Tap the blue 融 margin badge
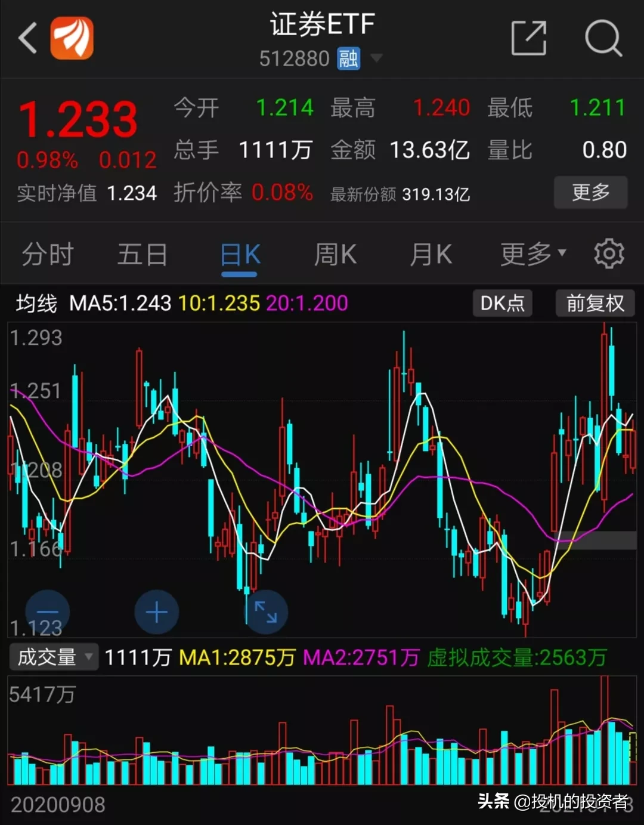The width and height of the screenshot is (644, 825). (349, 58)
